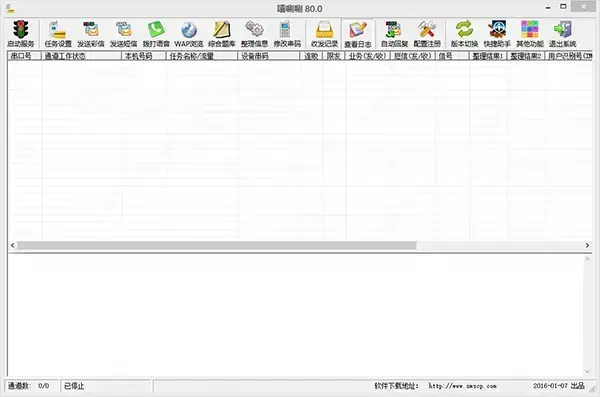Click the 发送短信 send SMS icon
The width and height of the screenshot is (600, 397).
pyautogui.click(x=123, y=34)
